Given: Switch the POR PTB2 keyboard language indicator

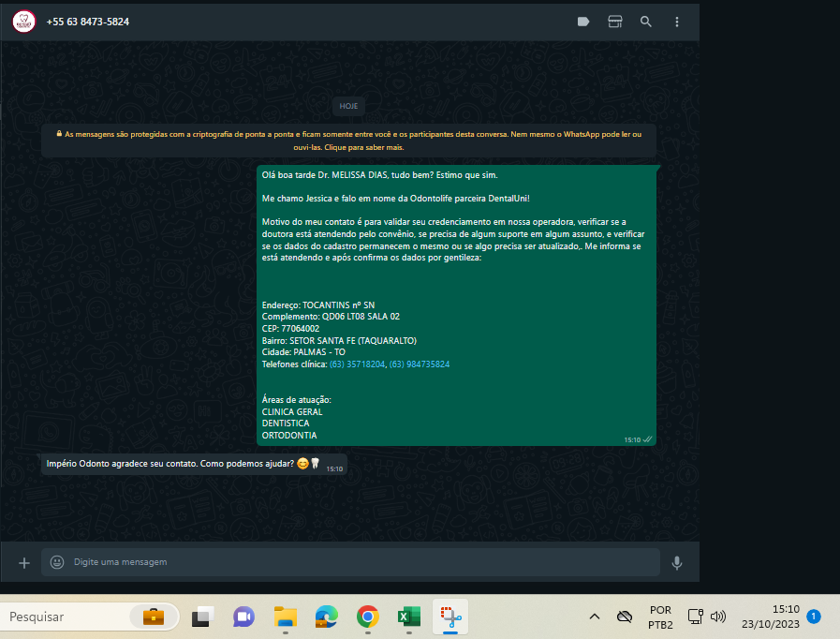Looking at the screenshot, I should pos(660,617).
